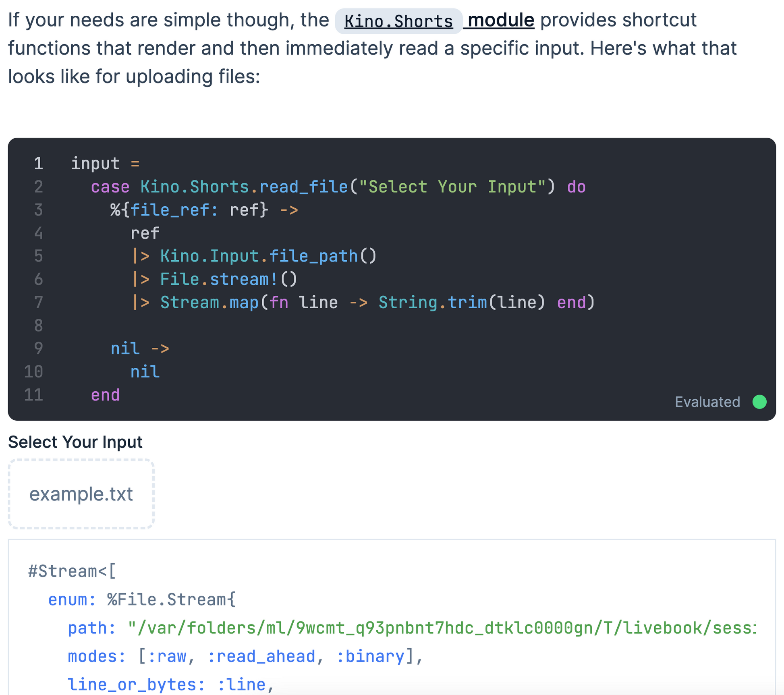Place cursor on read_file in the code

tap(303, 187)
